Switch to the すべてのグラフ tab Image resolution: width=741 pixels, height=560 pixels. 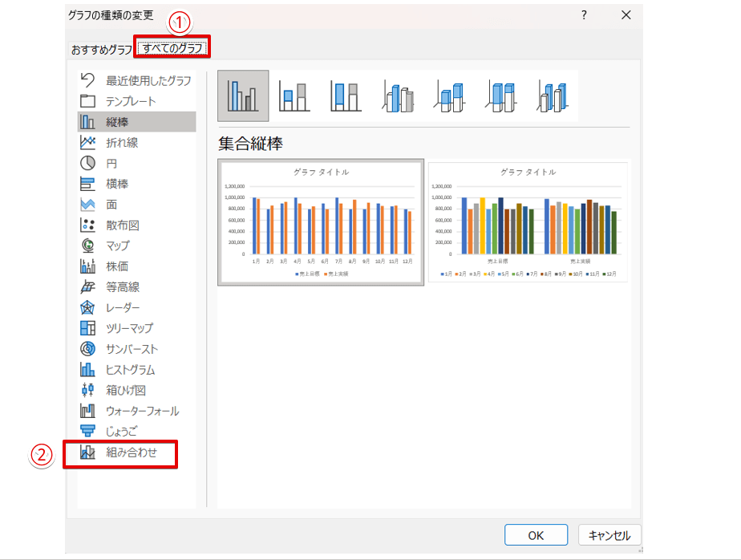172,49
